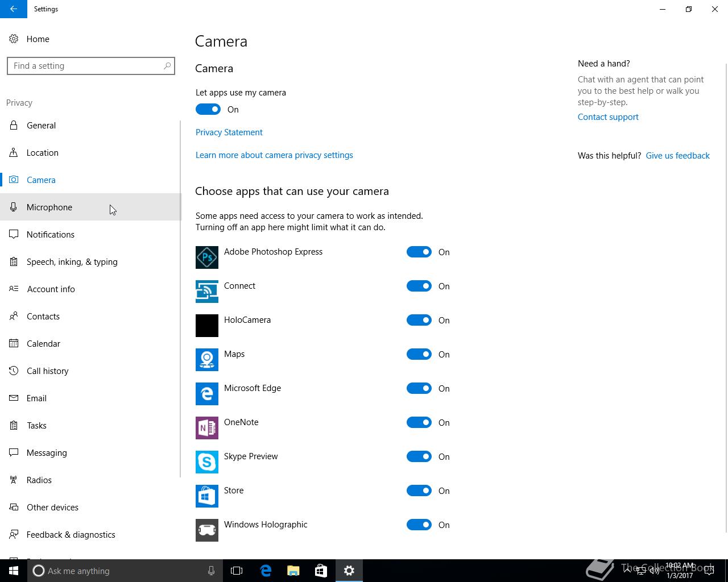Image resolution: width=728 pixels, height=582 pixels.
Task: Click Ask me anything Cortana search box
Action: [124, 571]
